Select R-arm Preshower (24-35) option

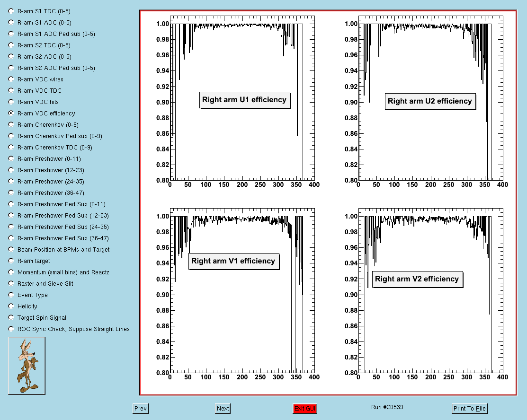[11, 181]
